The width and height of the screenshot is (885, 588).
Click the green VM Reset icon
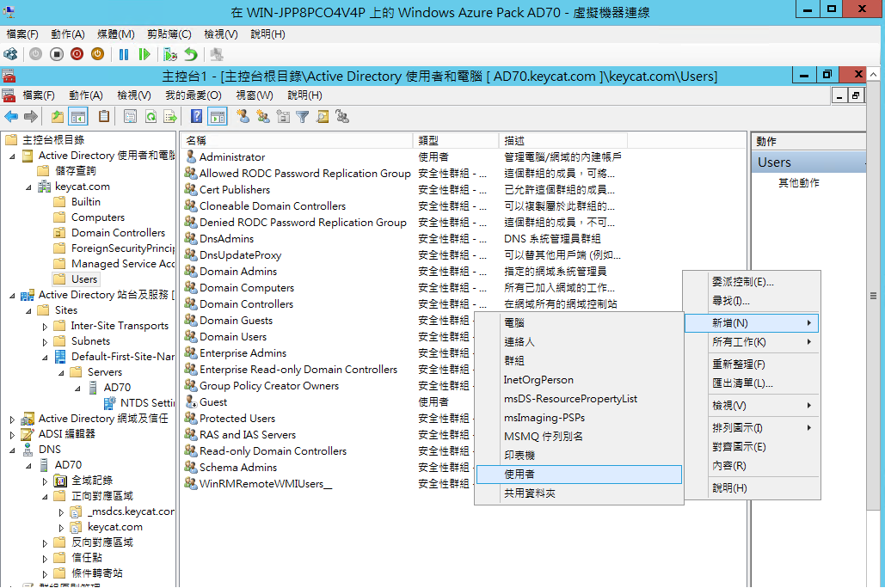point(144,54)
